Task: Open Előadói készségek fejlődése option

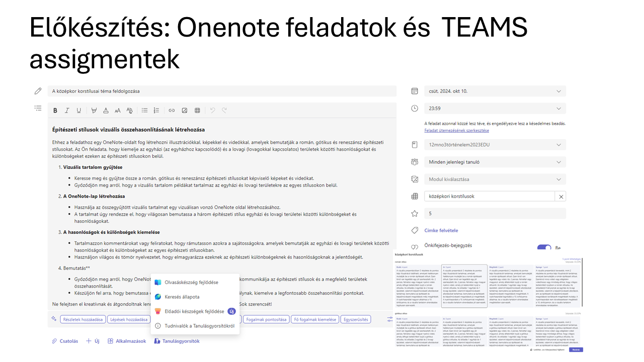Action: click(x=194, y=311)
